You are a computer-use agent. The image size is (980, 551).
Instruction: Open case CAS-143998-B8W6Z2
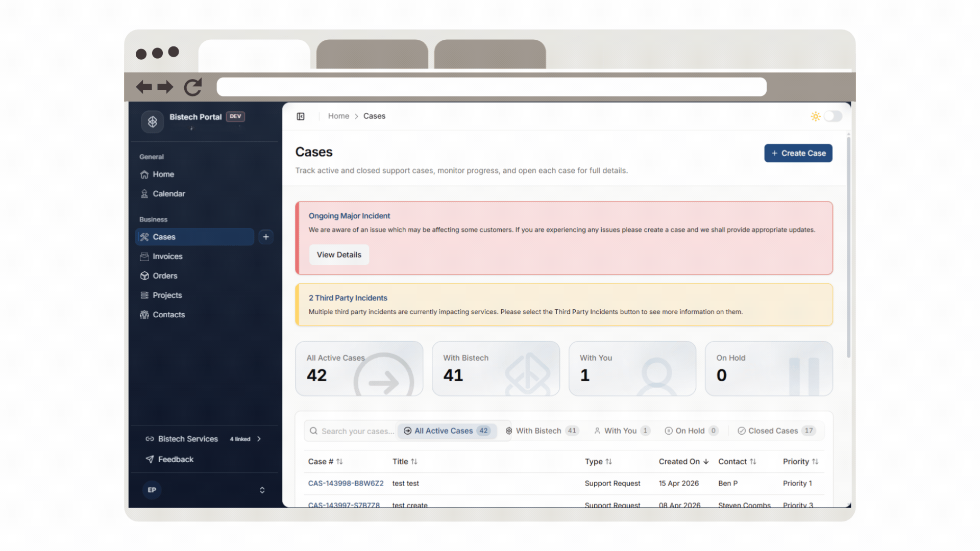(346, 484)
